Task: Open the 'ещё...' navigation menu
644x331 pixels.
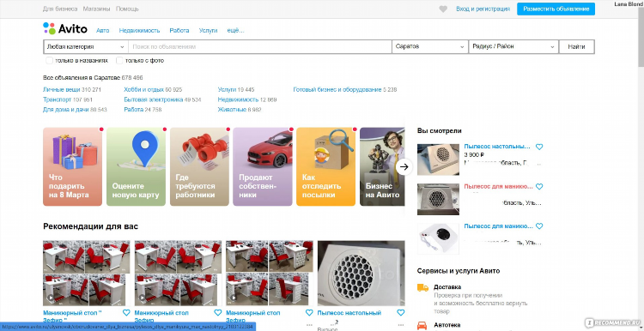Action: (235, 30)
